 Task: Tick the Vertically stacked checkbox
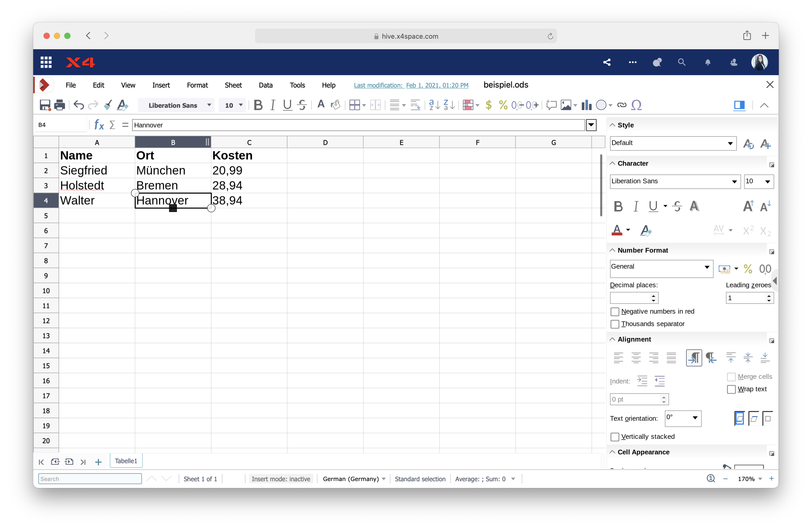click(615, 437)
